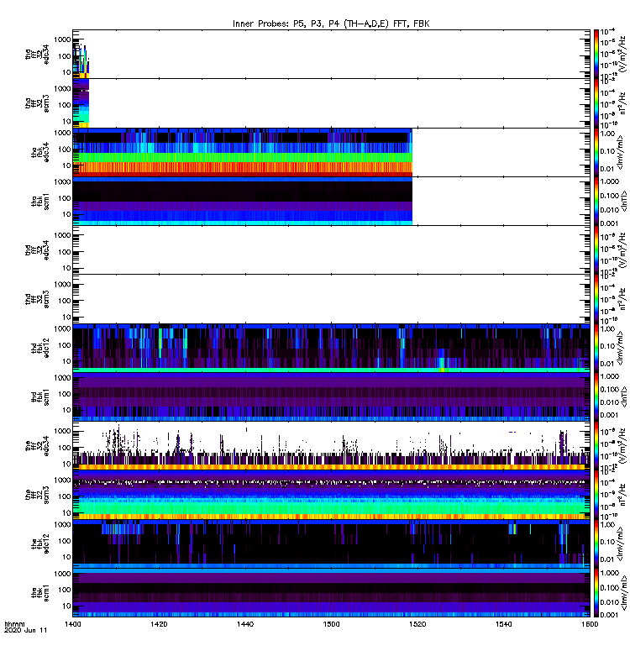Screen dimensions: 630x672
Task: Click the "nT²/Hz" units label beside tha fff scm3
Action: tap(622, 103)
